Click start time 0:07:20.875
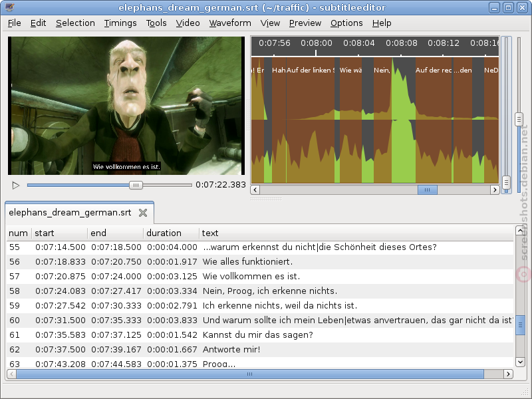532x399 pixels. pyautogui.click(x=61, y=276)
